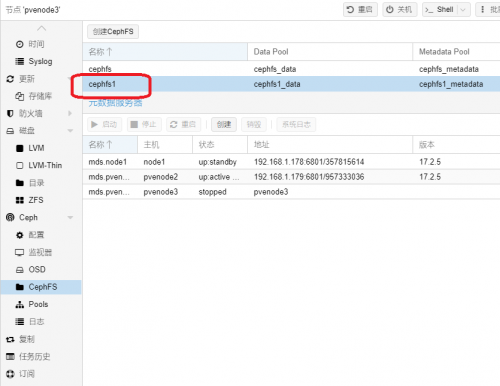Select the mds.node1 row
This screenshot has width=500, height=386.
click(291, 162)
